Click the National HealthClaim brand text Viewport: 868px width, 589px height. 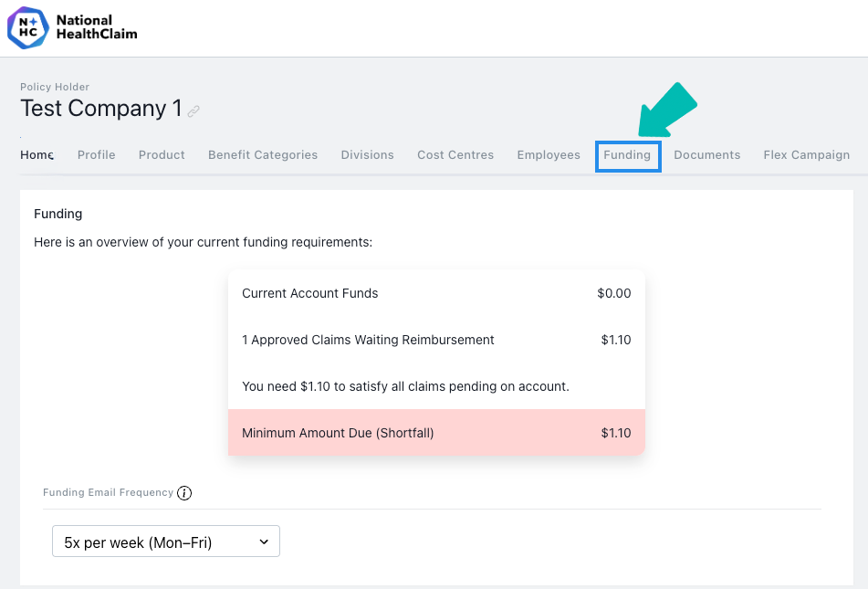coord(97,27)
